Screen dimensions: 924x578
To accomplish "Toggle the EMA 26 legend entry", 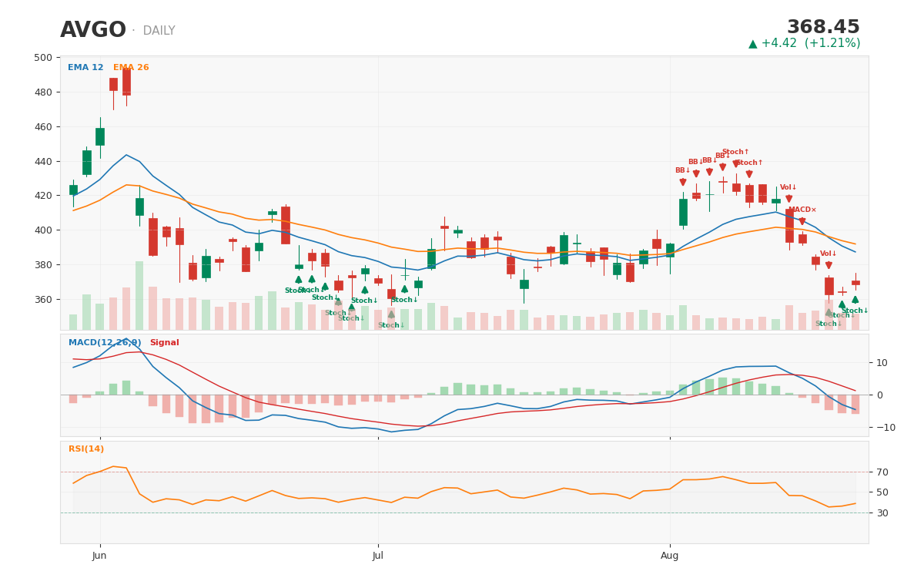I will click(131, 68).
